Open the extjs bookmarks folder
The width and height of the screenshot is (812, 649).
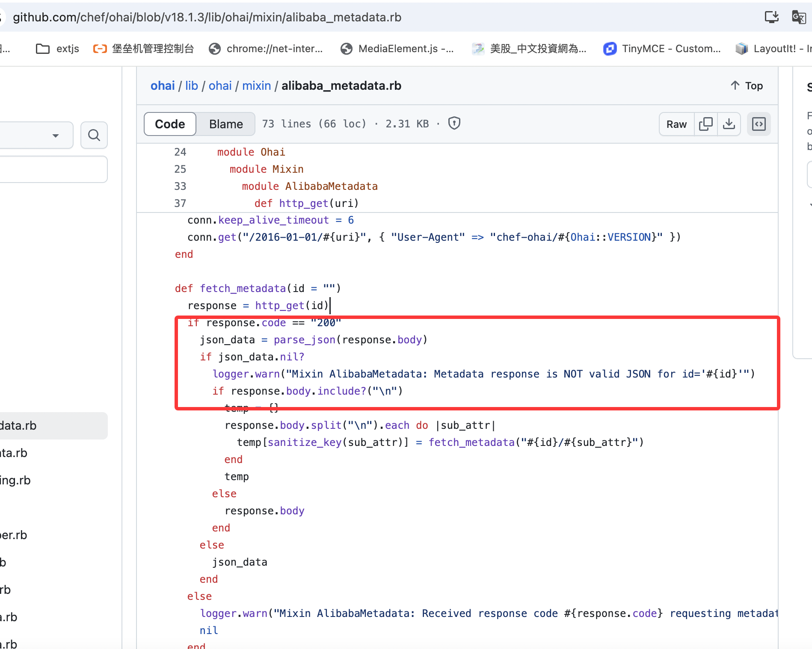pyautogui.click(x=58, y=49)
